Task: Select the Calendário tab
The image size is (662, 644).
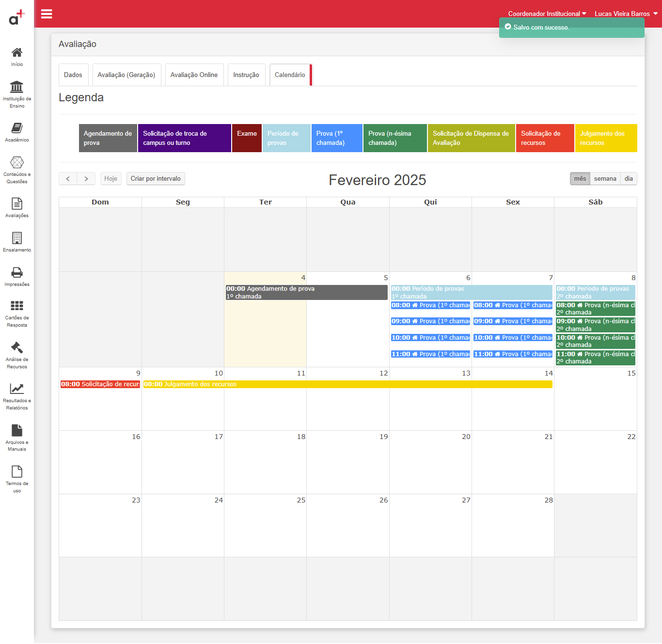Action: 290,75
